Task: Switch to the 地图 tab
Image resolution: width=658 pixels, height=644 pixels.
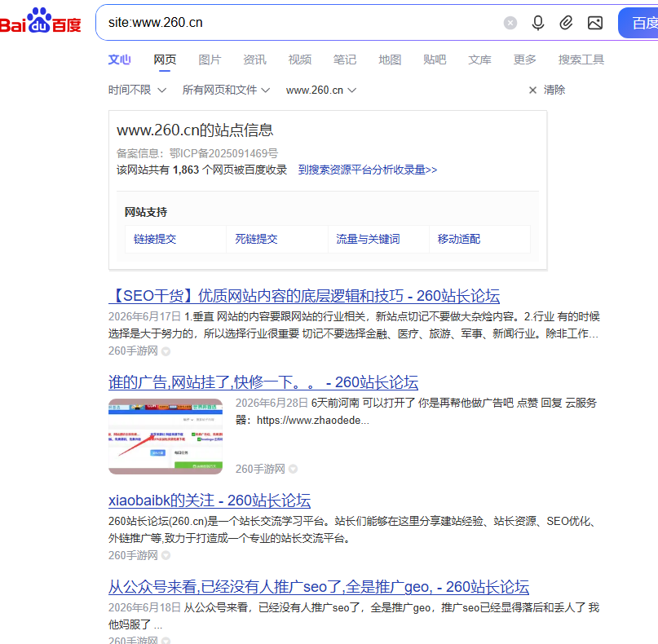Action: tap(390, 60)
